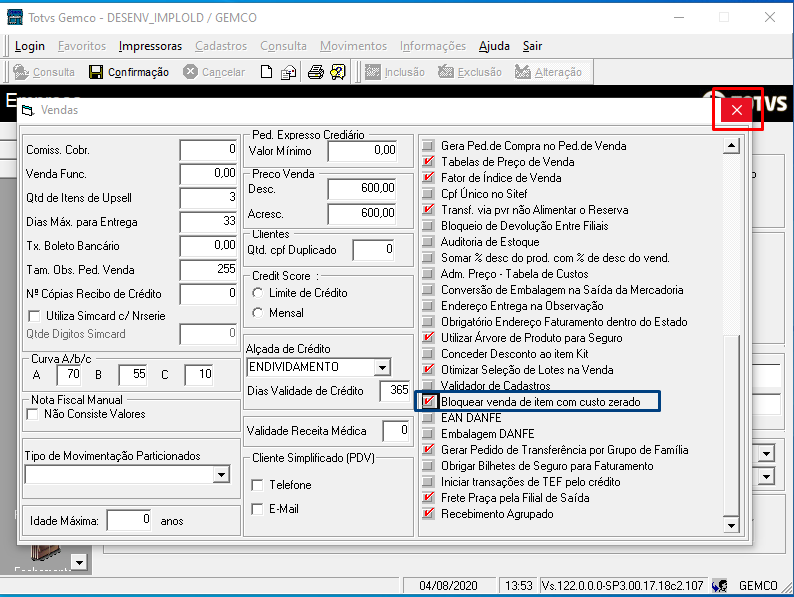Uncheck Bloquear venda de item com custo zerado
794x597 pixels.
pos(428,402)
